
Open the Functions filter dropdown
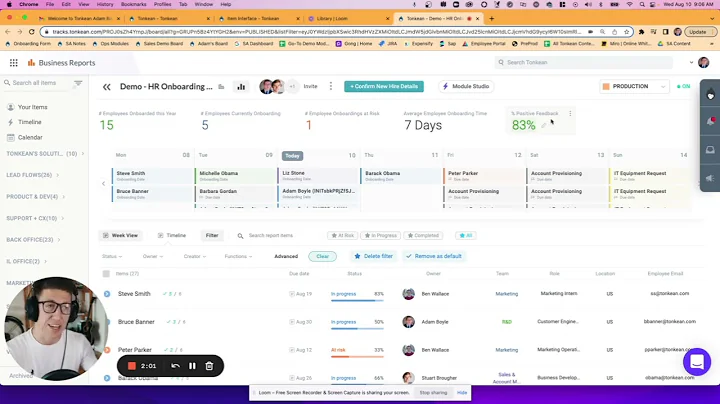point(238,257)
